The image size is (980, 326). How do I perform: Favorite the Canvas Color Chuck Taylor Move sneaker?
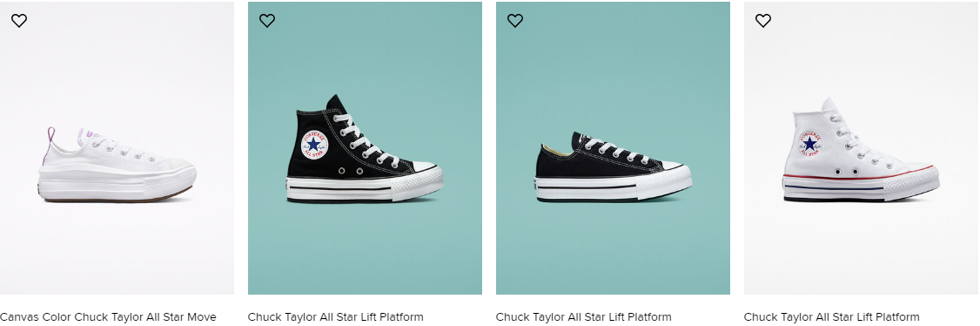(19, 21)
